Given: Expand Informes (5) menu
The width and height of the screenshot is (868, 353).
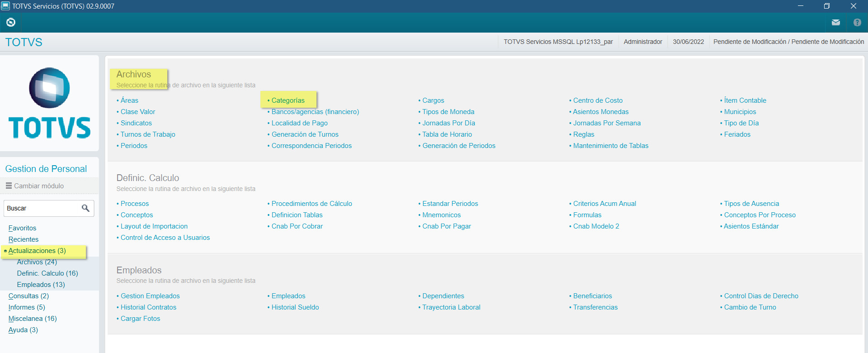Looking at the screenshot, I should click(27, 307).
